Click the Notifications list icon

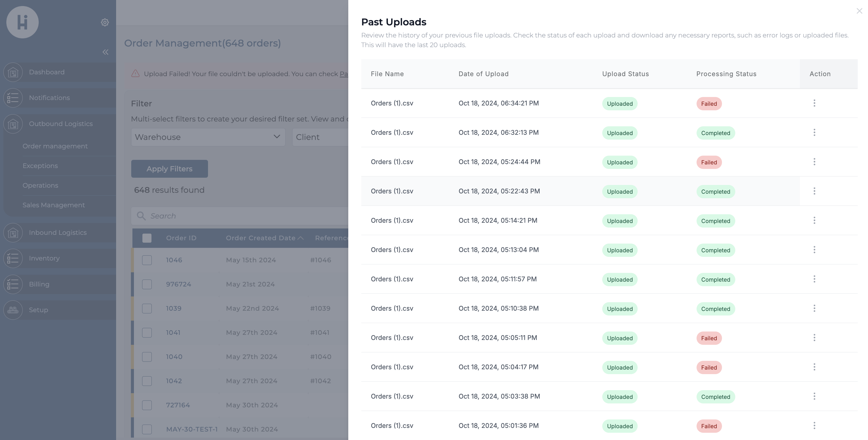(x=13, y=98)
